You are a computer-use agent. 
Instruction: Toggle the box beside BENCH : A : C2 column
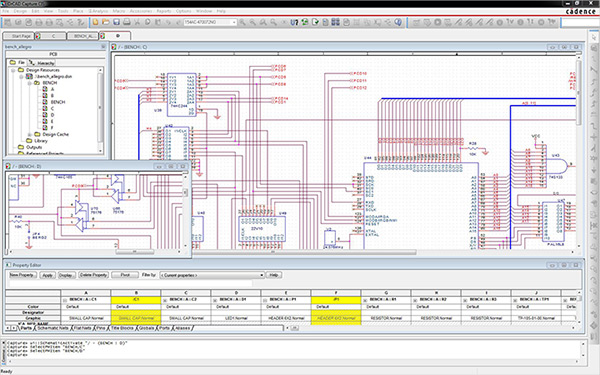point(165,300)
